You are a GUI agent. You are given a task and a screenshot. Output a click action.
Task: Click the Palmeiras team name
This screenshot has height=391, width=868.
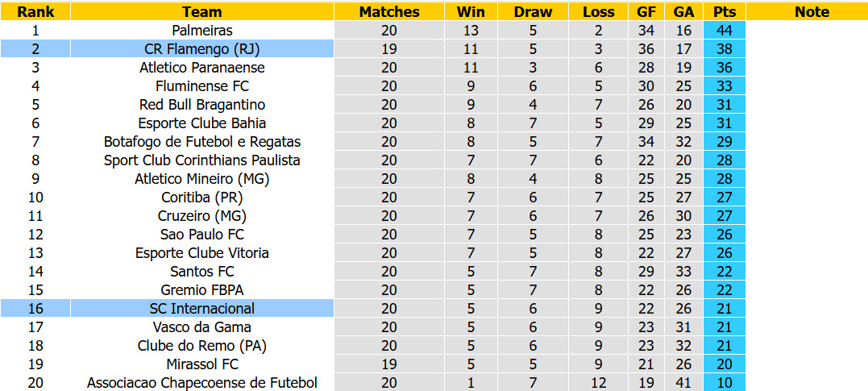(x=202, y=31)
